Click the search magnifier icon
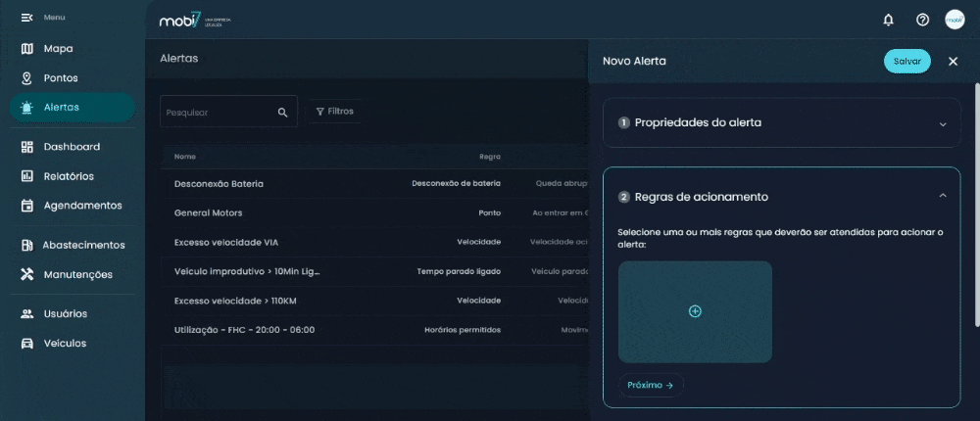 [x=282, y=113]
